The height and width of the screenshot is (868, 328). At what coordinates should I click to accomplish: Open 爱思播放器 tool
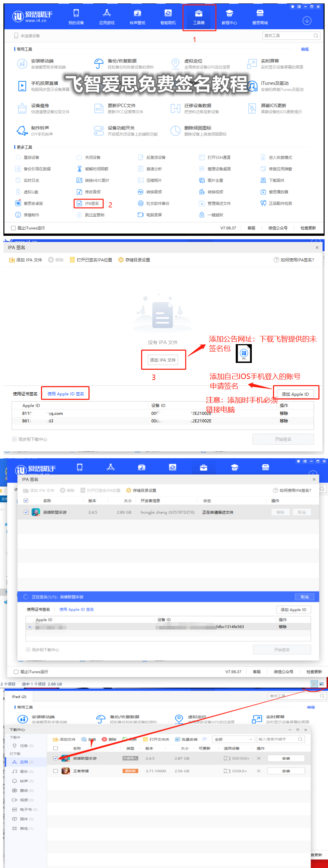coord(275,192)
